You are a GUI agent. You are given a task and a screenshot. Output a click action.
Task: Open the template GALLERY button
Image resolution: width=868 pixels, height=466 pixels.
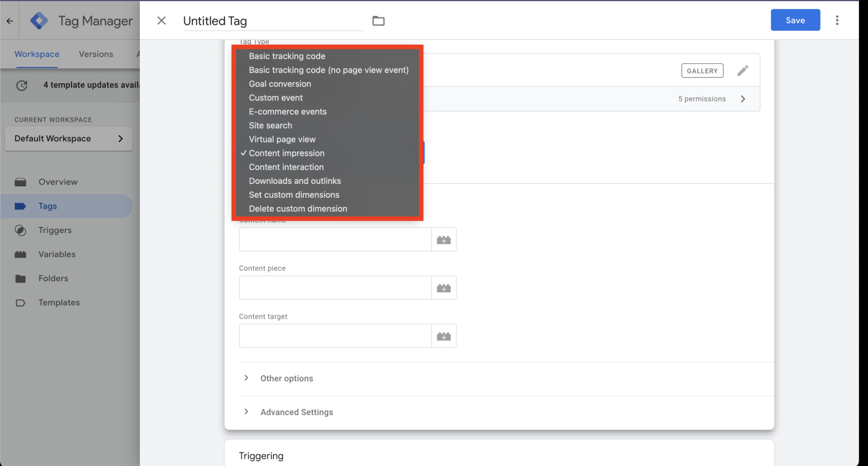tap(702, 71)
